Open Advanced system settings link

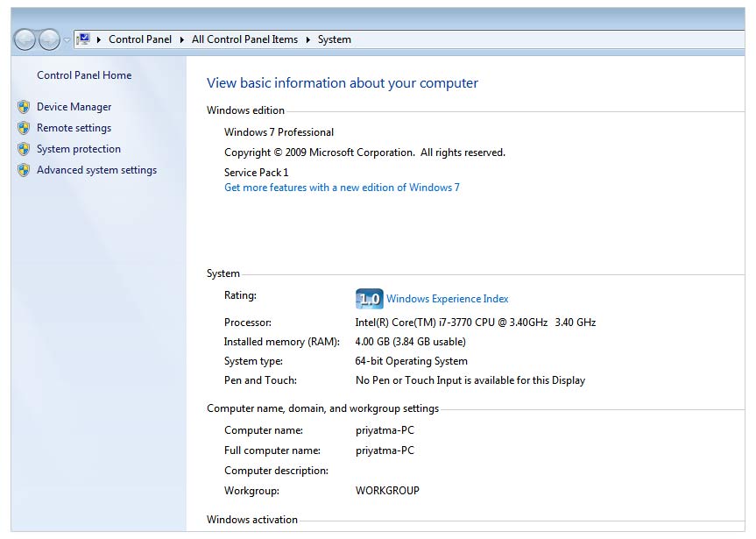[96, 170]
